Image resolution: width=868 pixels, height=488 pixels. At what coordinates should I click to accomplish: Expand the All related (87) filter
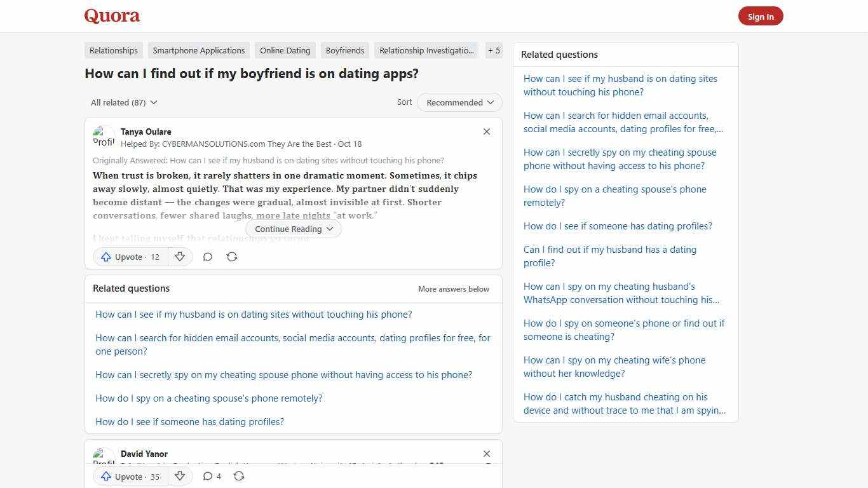124,102
